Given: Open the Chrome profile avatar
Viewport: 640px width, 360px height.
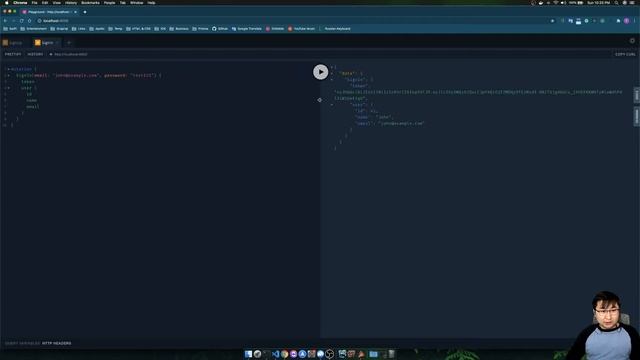Looking at the screenshot, I should coord(626,21).
